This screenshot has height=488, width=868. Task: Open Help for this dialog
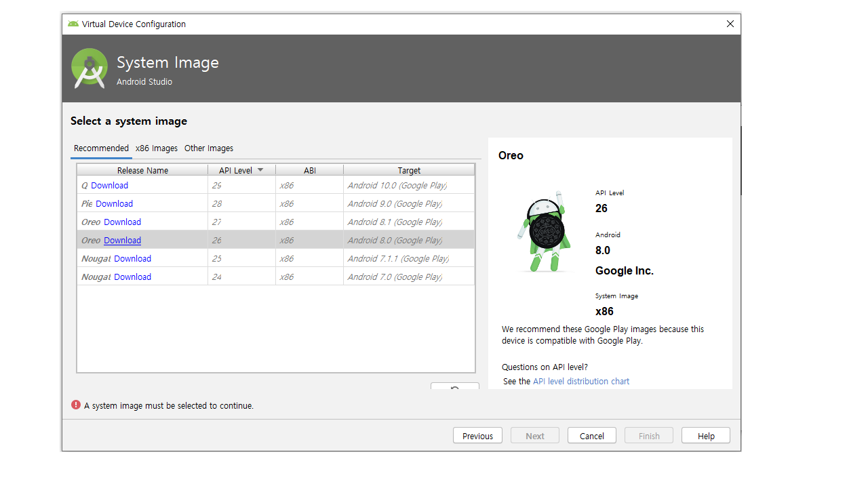705,436
